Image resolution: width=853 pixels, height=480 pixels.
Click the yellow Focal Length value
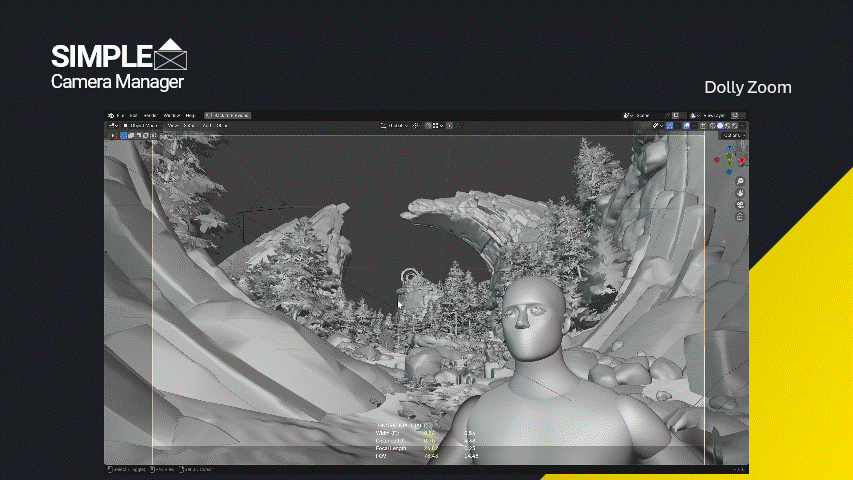click(x=431, y=448)
